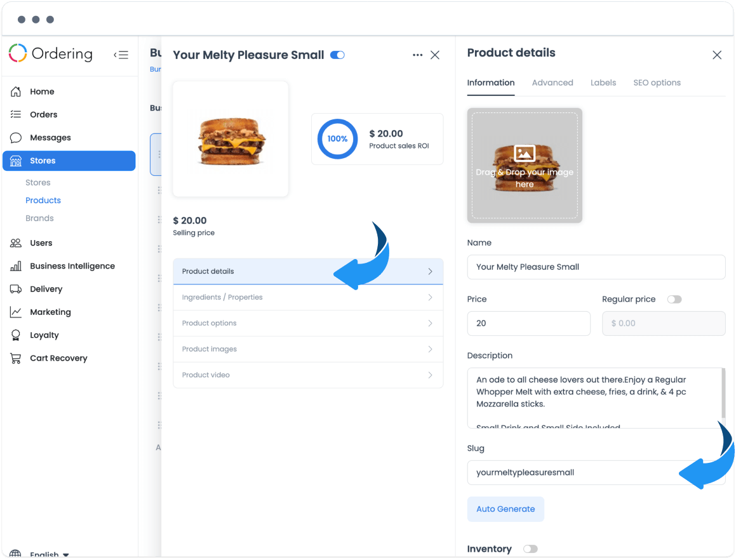736x560 pixels.
Task: Switch to the Advanced tab
Action: [552, 83]
